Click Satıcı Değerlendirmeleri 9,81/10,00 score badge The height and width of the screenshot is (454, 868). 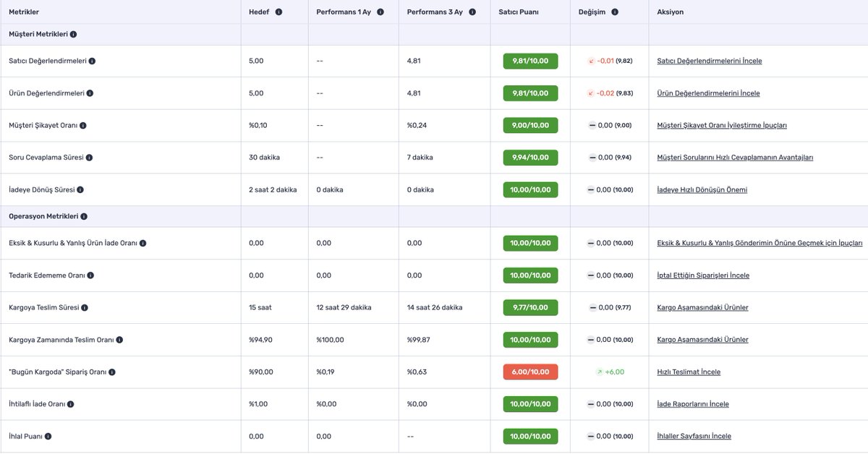[x=530, y=61]
